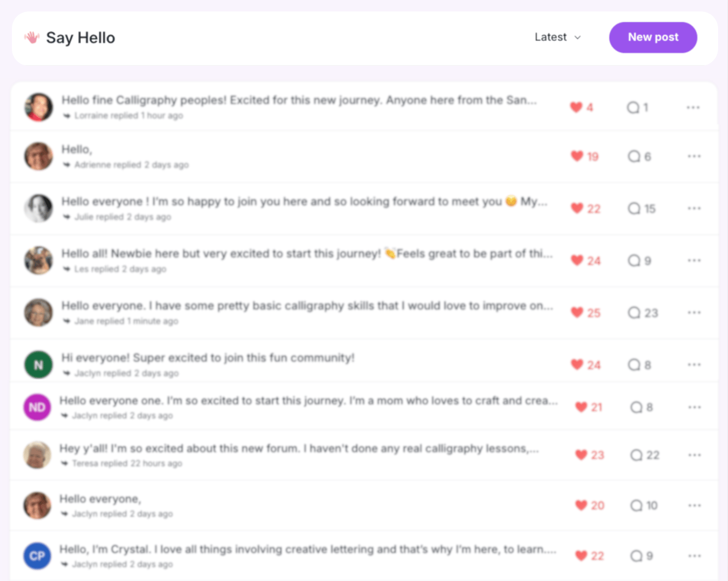Viewport: 728px width, 581px height.
Task: Heart the post with 25 likes
Action: tap(577, 312)
